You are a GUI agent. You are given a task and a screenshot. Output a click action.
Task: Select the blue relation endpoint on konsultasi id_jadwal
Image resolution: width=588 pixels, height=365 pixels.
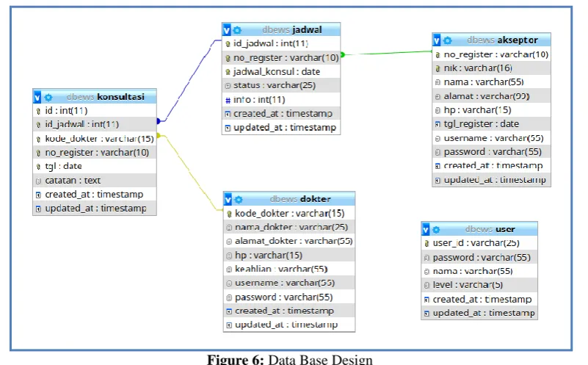[159, 120]
